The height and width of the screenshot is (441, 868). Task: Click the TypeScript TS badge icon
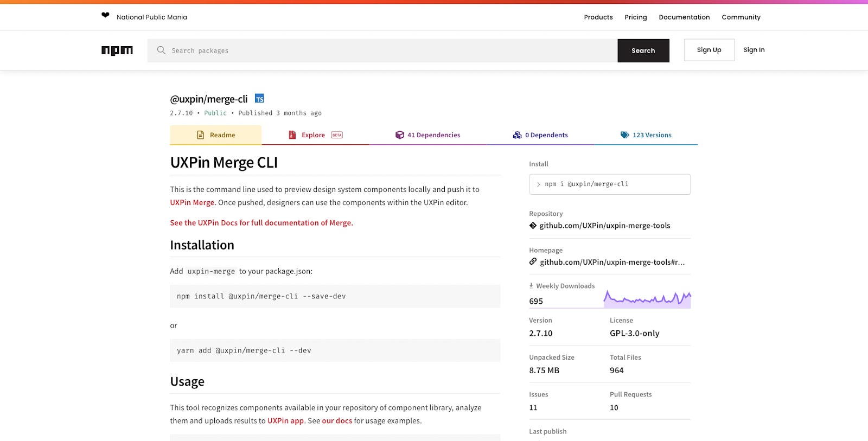[x=260, y=99]
